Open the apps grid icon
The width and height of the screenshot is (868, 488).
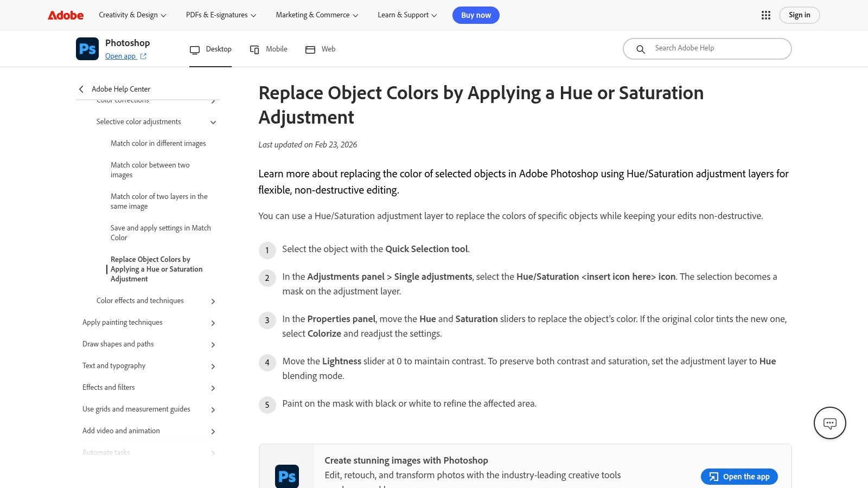pos(766,15)
